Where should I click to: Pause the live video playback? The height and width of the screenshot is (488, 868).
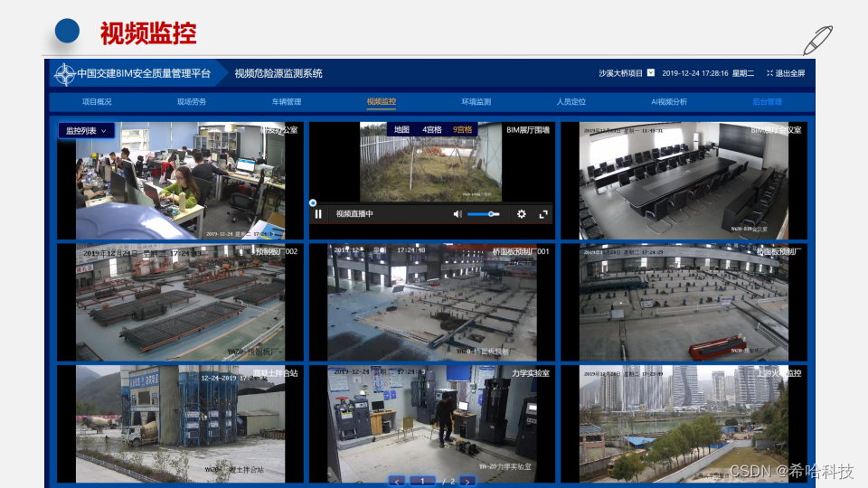(318, 214)
